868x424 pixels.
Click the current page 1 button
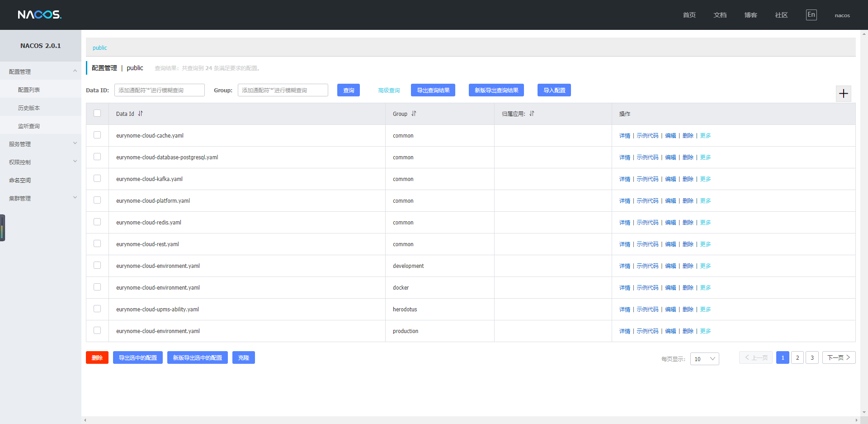(783, 357)
